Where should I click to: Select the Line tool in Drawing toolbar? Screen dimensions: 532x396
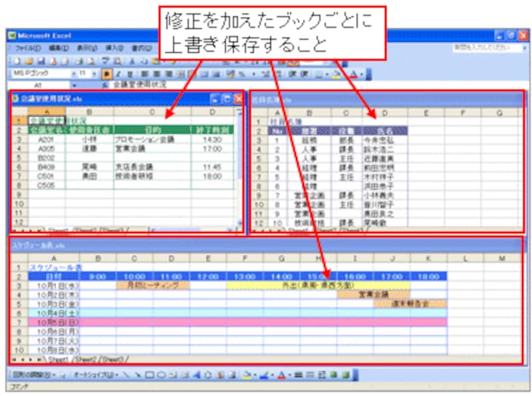(126, 375)
